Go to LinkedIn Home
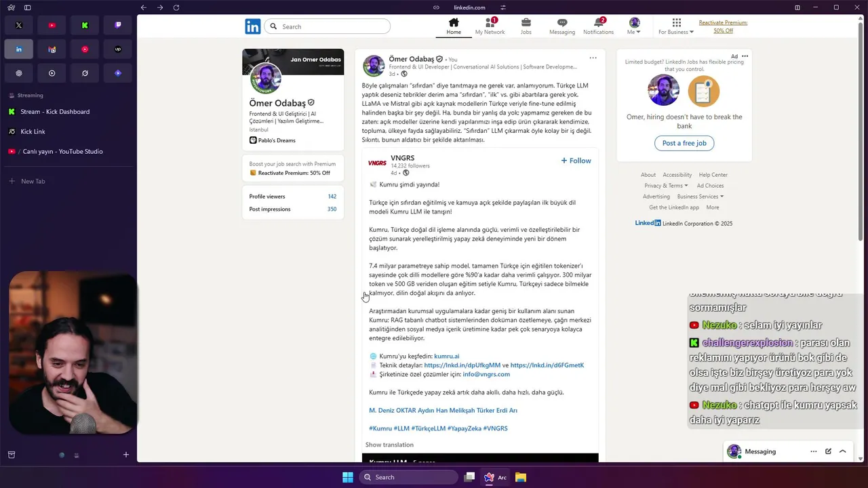Image resolution: width=868 pixels, height=488 pixels. [x=454, y=26]
